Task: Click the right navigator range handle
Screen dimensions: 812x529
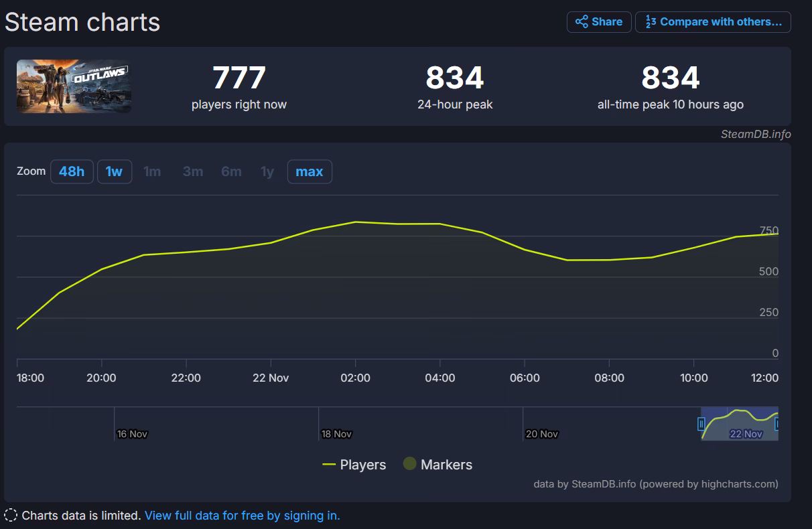Action: 777,424
